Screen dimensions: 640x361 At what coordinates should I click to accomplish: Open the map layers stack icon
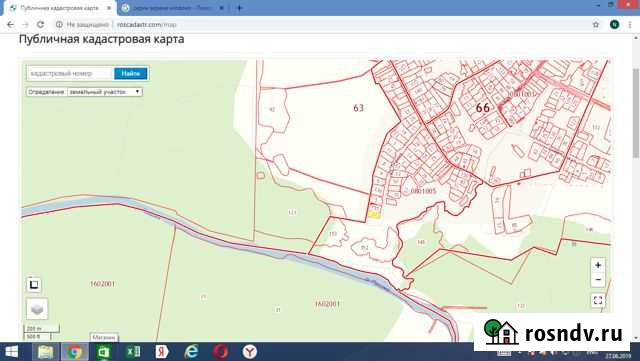pos(37,309)
